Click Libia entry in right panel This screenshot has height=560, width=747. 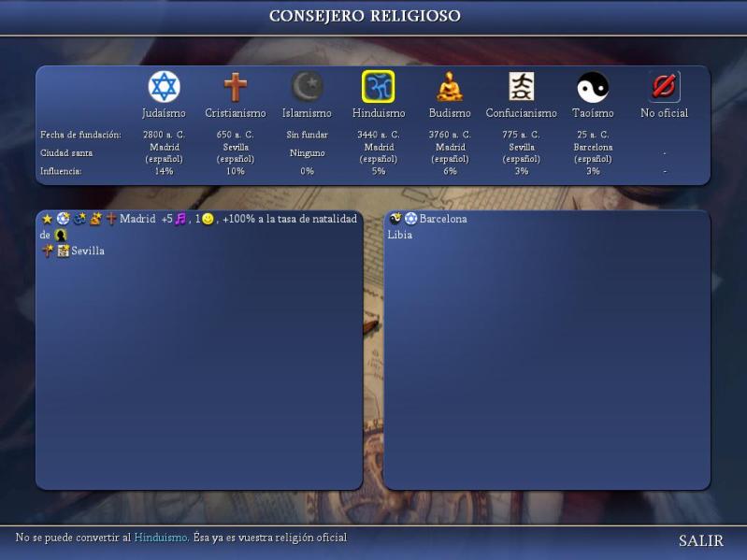(400, 235)
